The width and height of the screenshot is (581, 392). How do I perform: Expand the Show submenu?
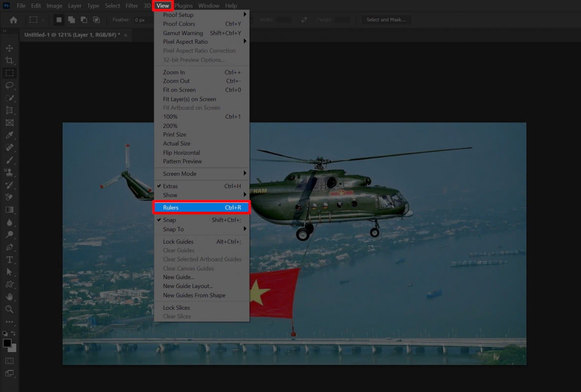(201, 195)
